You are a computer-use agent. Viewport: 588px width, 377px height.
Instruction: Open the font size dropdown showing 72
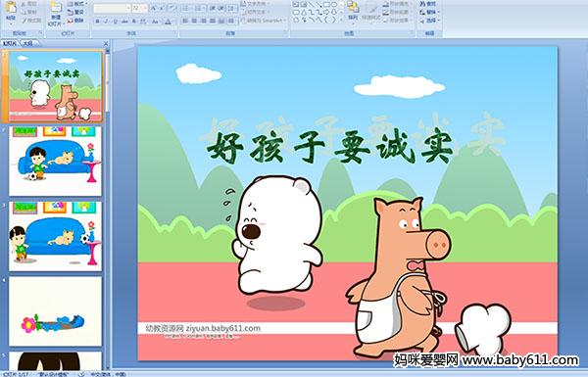coord(139,8)
